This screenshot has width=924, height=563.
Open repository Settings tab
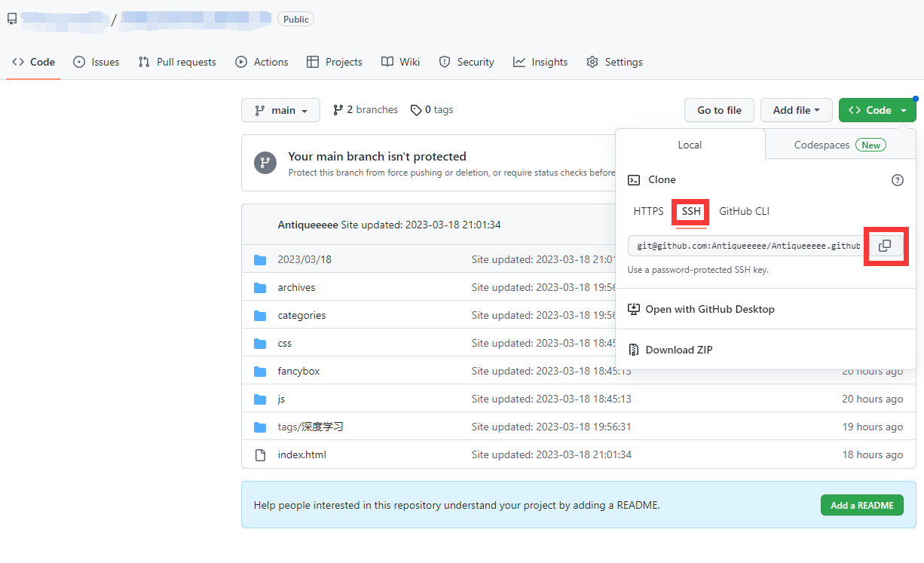(614, 62)
